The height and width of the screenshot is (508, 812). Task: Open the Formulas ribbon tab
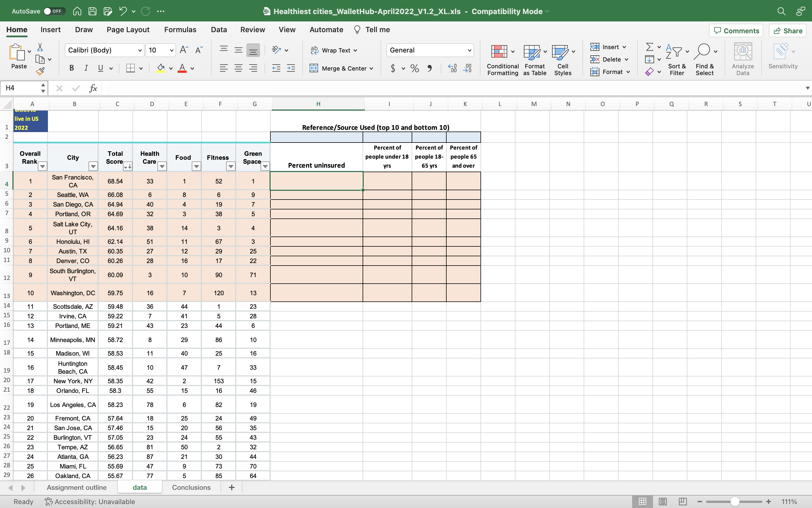(x=180, y=30)
